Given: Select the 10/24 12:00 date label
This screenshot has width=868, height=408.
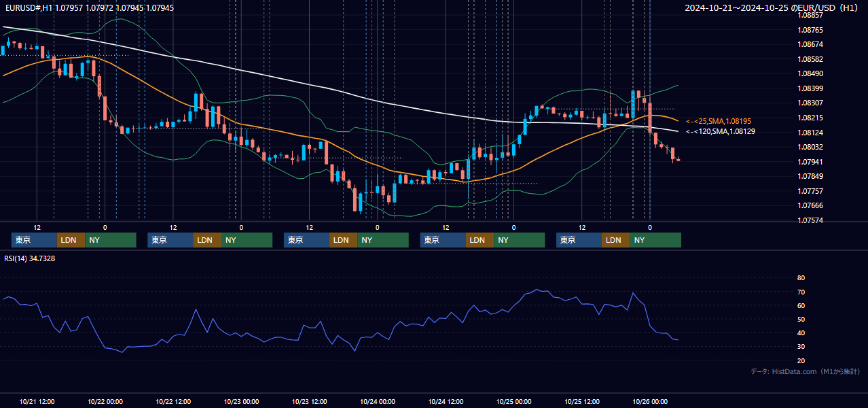Looking at the screenshot, I should pos(446,401).
